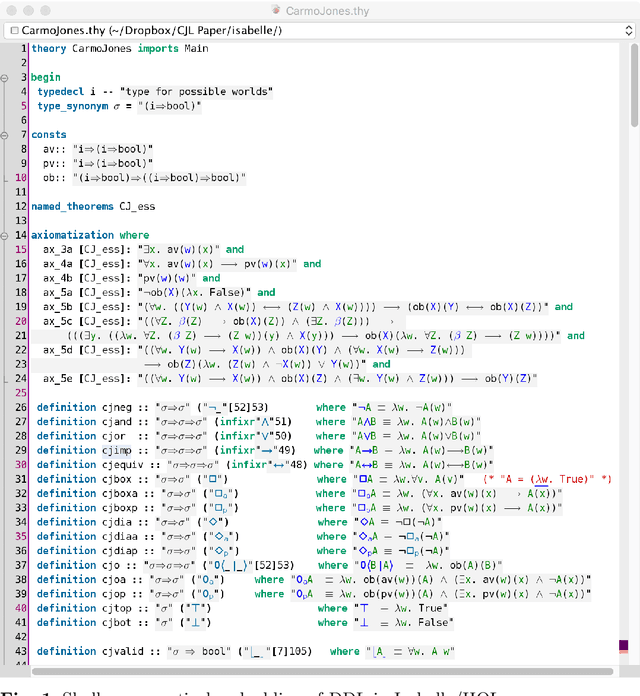Click line number 31 in the gutter
Image resolution: width=640 pixels, height=696 pixels.
pyautogui.click(x=20, y=479)
